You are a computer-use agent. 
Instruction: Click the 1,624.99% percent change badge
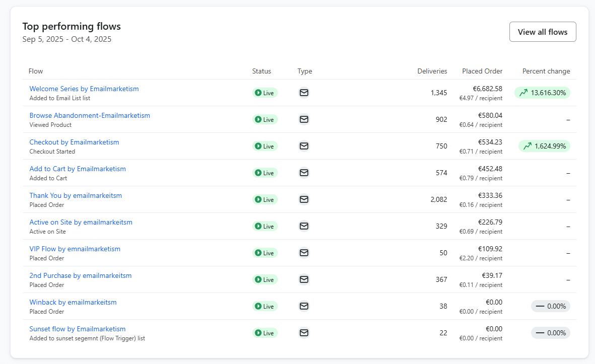point(544,146)
